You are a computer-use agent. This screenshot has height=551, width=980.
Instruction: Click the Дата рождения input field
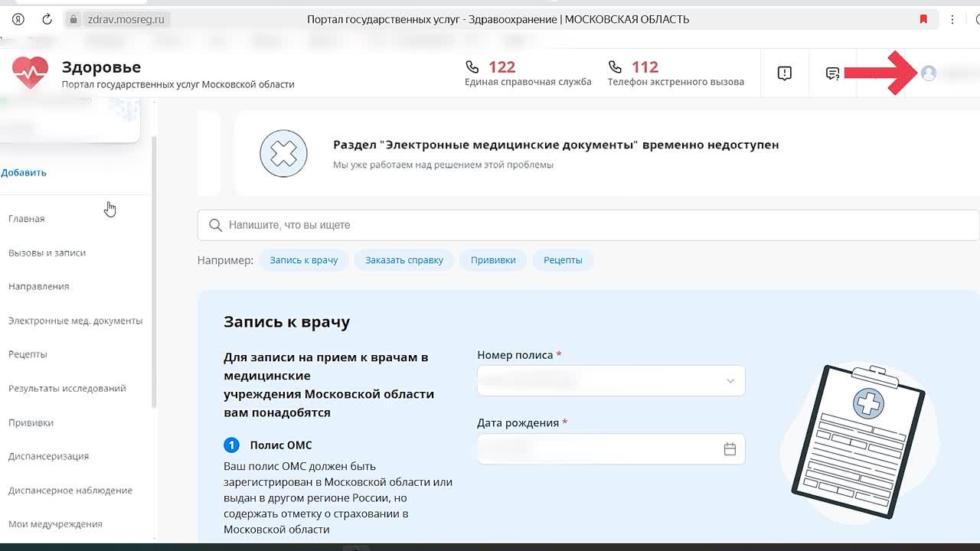pos(597,449)
